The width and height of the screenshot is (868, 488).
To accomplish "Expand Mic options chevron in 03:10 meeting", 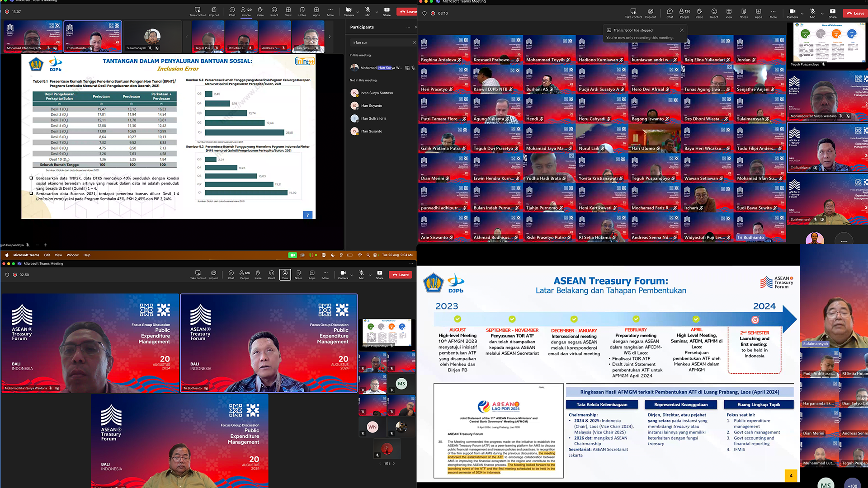I will (x=822, y=14).
